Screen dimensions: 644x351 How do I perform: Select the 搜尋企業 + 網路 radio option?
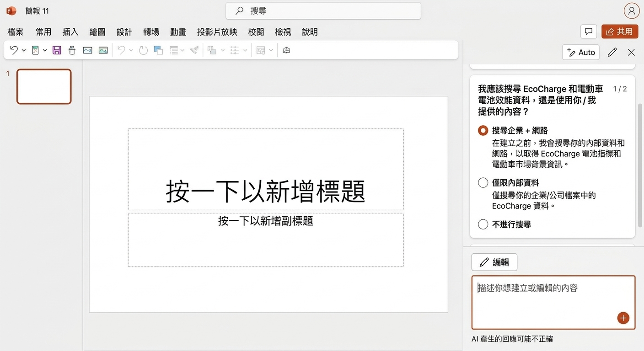click(x=483, y=131)
